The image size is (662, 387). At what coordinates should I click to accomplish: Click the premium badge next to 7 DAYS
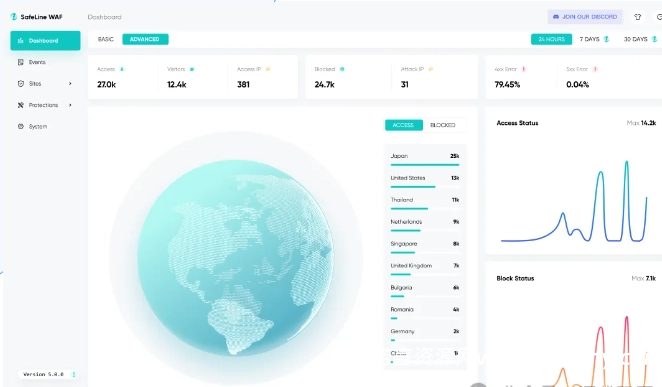tap(606, 39)
